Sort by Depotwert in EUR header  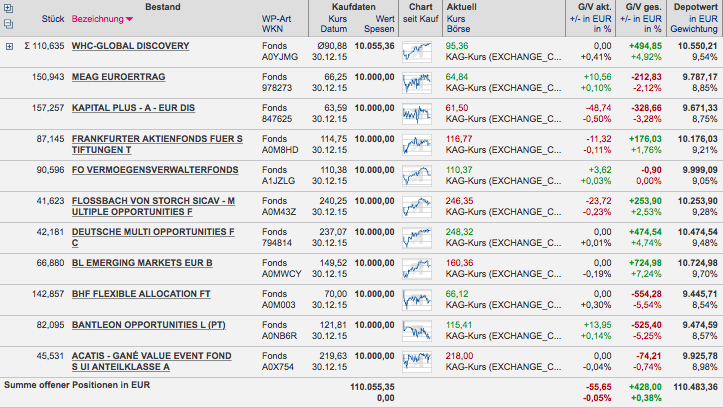[x=703, y=19]
